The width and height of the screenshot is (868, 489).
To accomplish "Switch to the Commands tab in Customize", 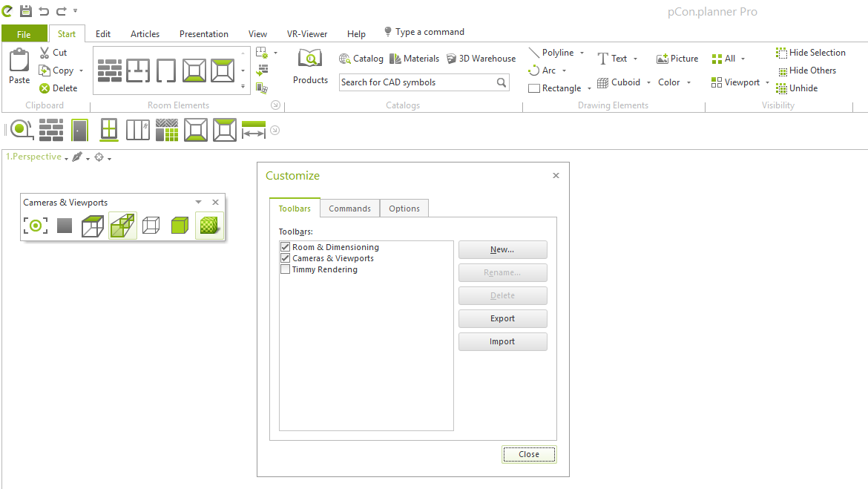I will point(350,209).
